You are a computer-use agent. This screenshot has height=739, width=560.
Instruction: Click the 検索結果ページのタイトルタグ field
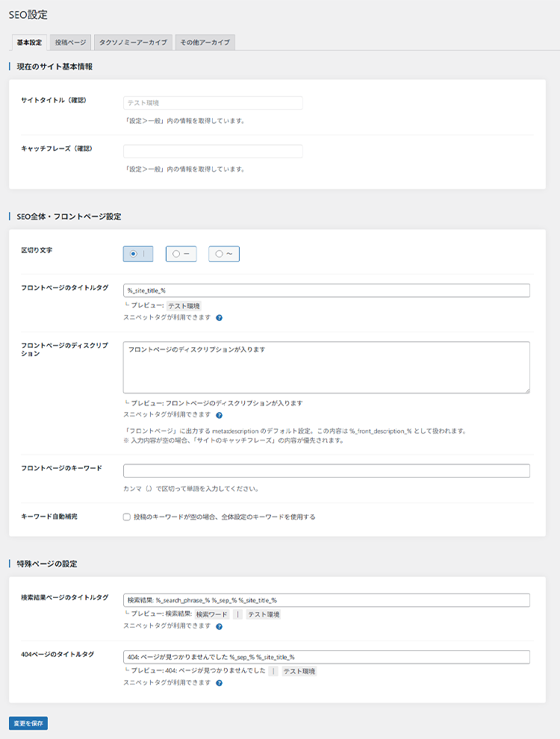pos(326,600)
